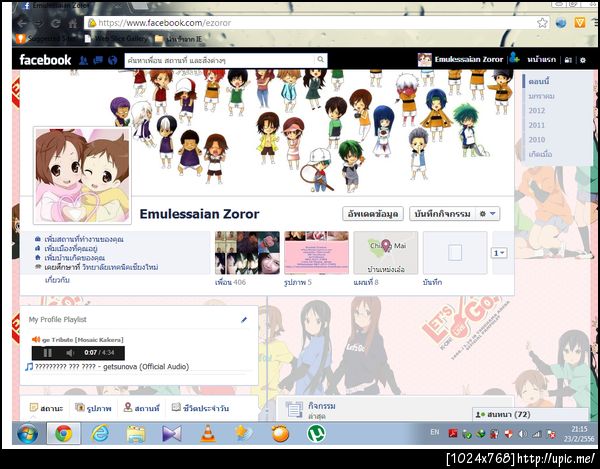Viewport: 600px width, 469px height.
Task: Open the photos thumbnail tile
Action: 316,252
